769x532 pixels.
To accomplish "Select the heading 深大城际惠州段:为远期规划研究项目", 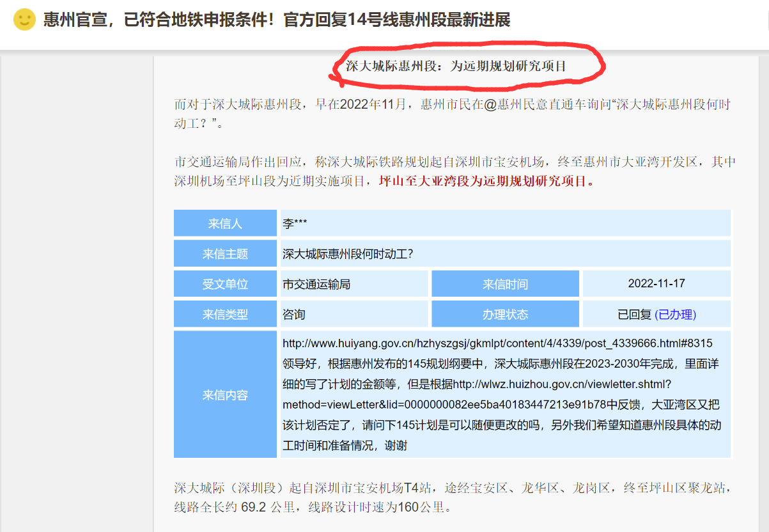I will click(456, 66).
